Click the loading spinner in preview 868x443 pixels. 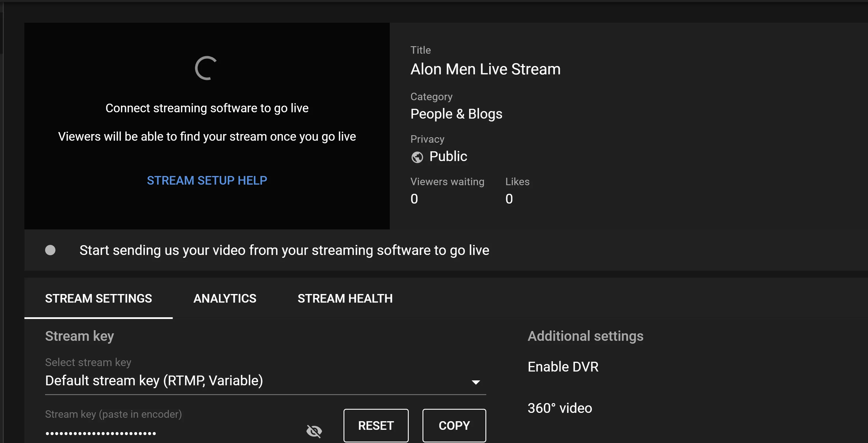point(206,68)
